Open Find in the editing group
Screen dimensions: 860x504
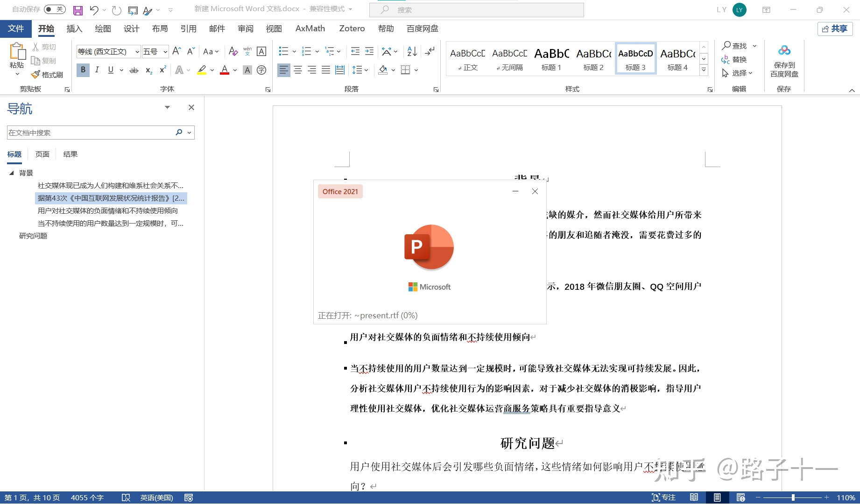tap(735, 46)
